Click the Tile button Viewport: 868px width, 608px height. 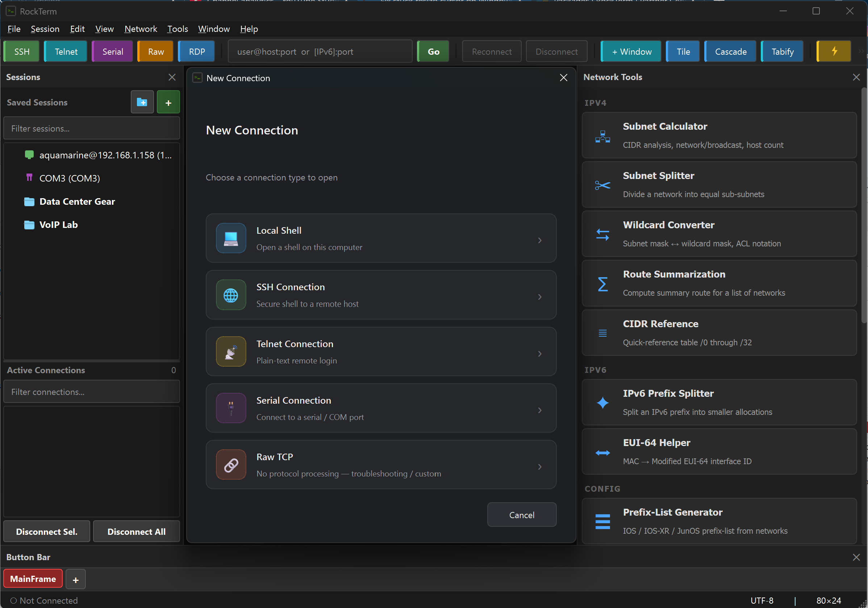pyautogui.click(x=683, y=51)
